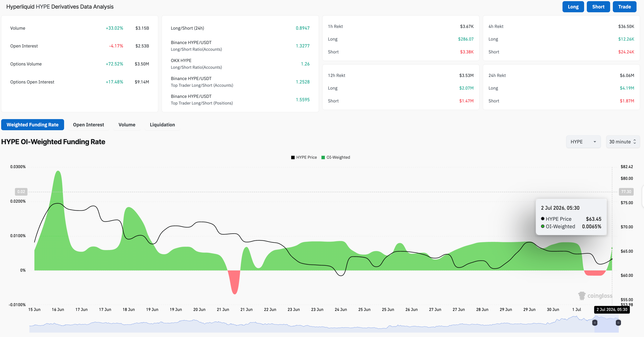Viewport: 644px width, 337px height.
Task: Click the Long/Short (24h) ratio 0.8947
Action: point(302,28)
